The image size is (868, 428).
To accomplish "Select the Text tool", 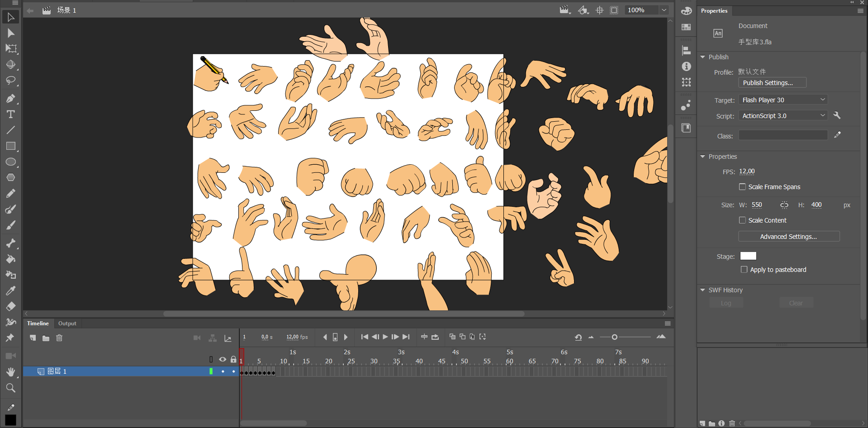I will point(10,114).
